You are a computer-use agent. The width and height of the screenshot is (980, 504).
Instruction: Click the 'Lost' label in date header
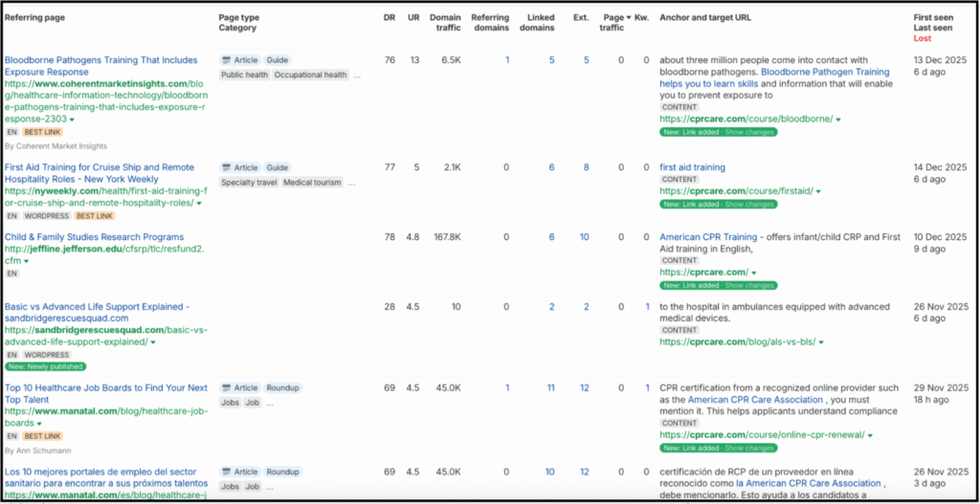point(922,38)
